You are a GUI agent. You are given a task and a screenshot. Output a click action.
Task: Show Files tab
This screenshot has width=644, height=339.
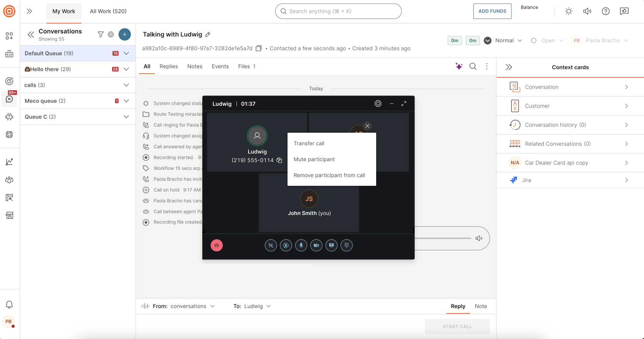pos(247,66)
